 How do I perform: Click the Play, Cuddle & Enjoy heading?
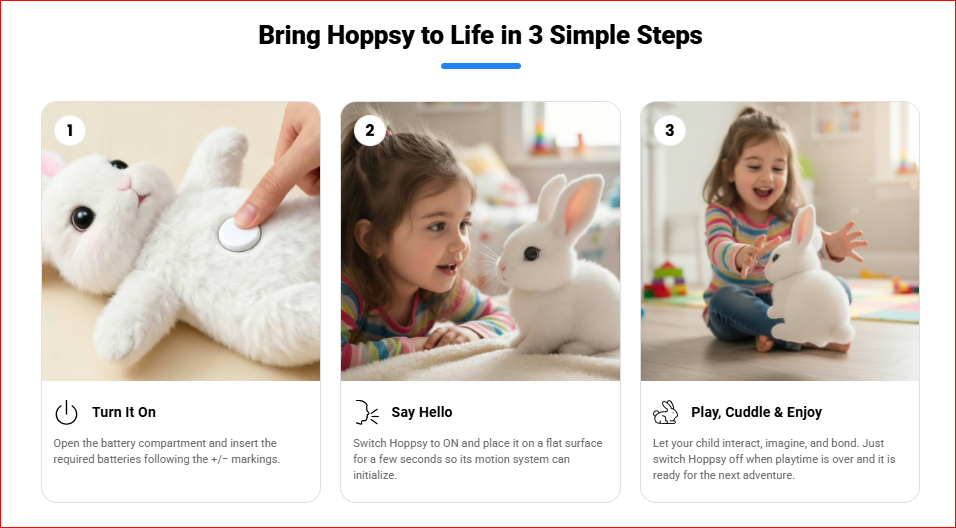click(757, 412)
